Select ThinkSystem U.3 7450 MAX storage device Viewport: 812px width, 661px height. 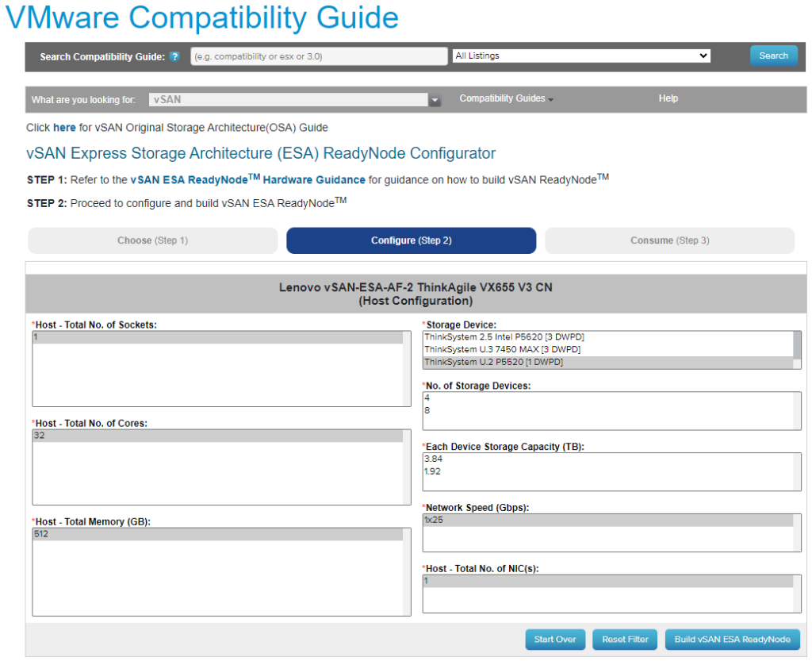coord(502,350)
